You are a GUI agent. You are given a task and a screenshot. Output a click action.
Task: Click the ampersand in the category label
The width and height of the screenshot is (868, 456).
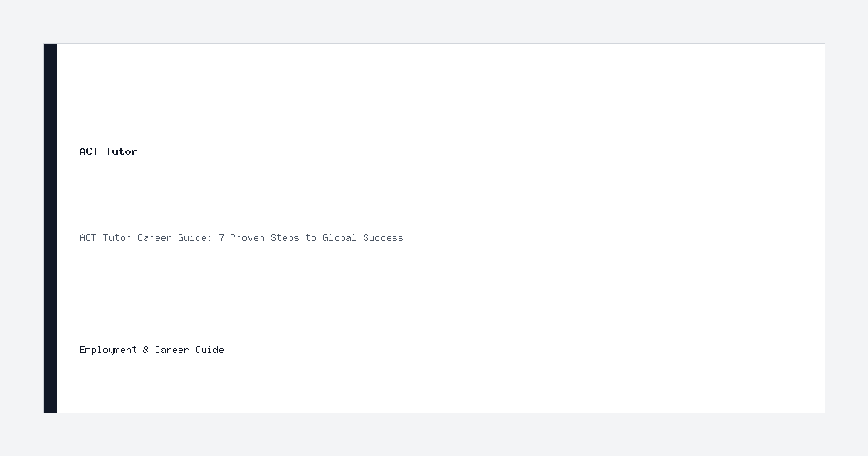coord(146,350)
